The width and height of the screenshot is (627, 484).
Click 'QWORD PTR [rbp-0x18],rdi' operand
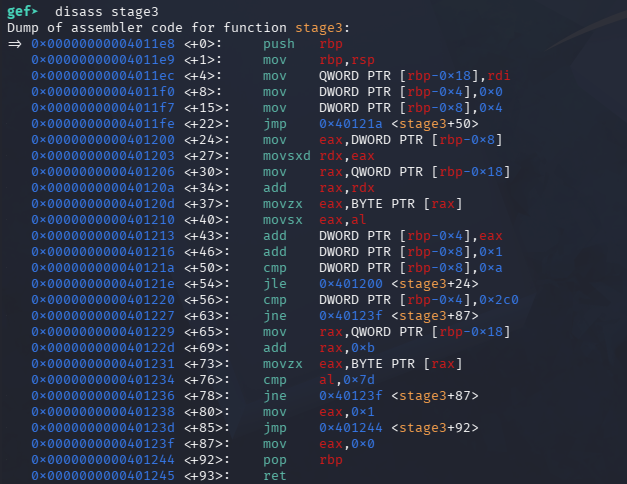[x=415, y=76]
